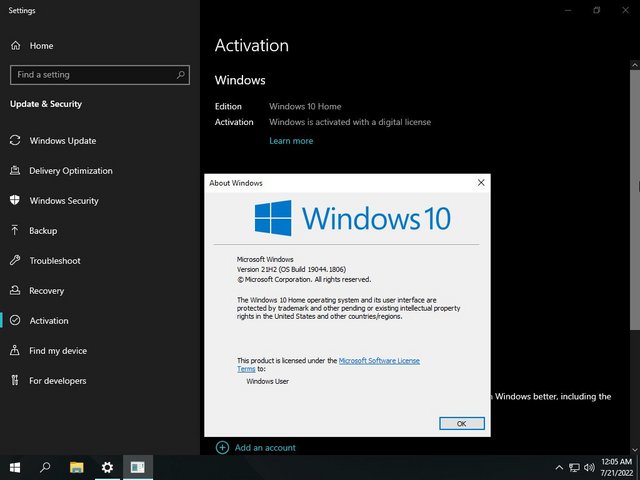Click the Recovery icon

15,290
